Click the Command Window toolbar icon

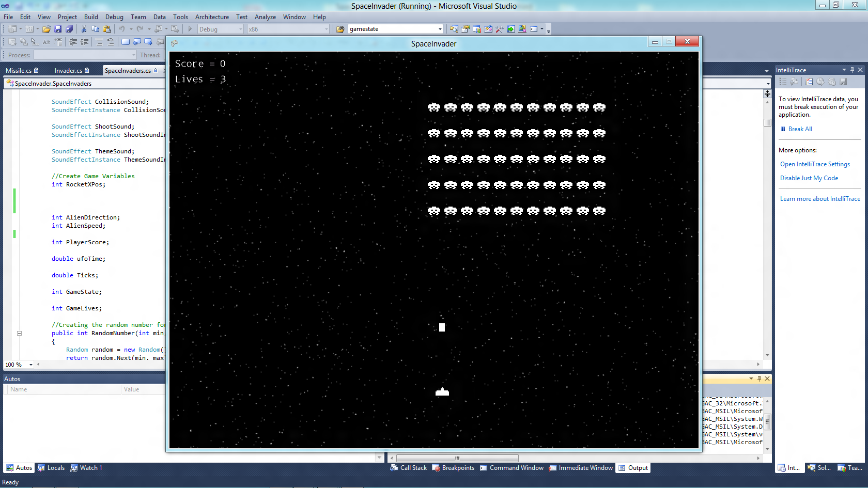pyautogui.click(x=534, y=29)
